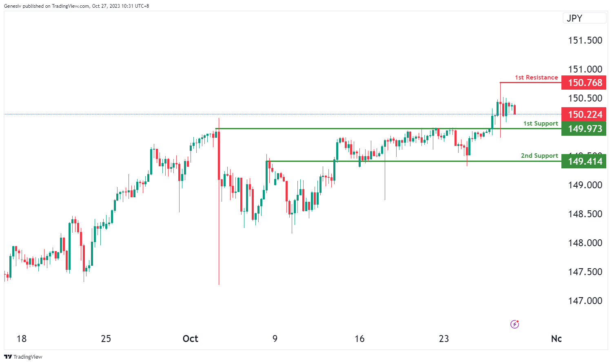
Task: Click the TradingView text link at bottom
Action: (x=28, y=357)
